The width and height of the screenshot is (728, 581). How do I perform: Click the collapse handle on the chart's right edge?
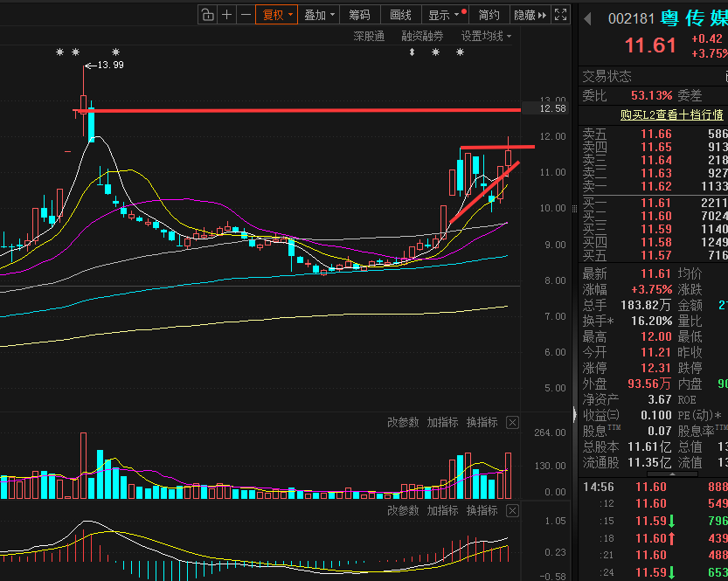tap(574, 209)
